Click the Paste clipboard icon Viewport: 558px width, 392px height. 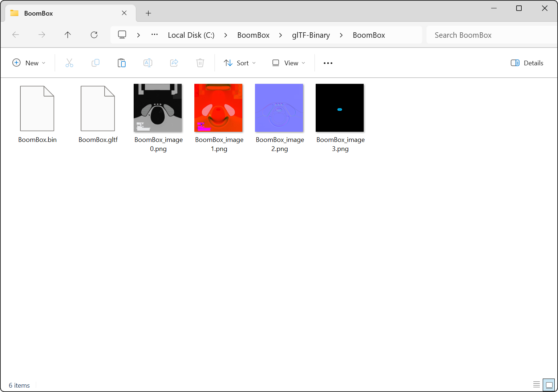[122, 63]
